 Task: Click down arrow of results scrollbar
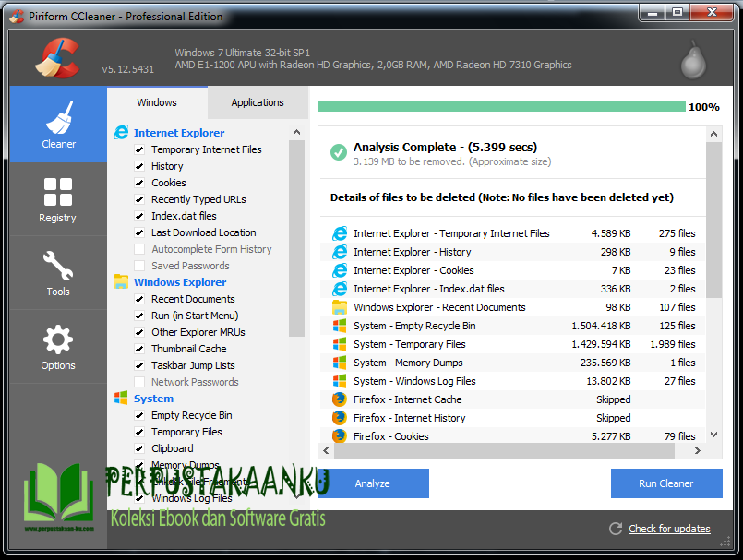713,435
